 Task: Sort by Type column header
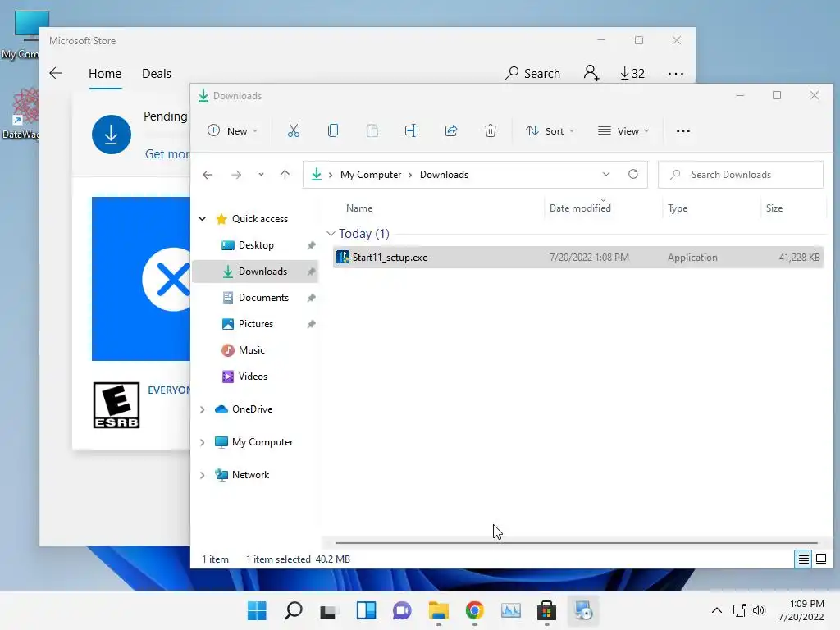pos(678,208)
